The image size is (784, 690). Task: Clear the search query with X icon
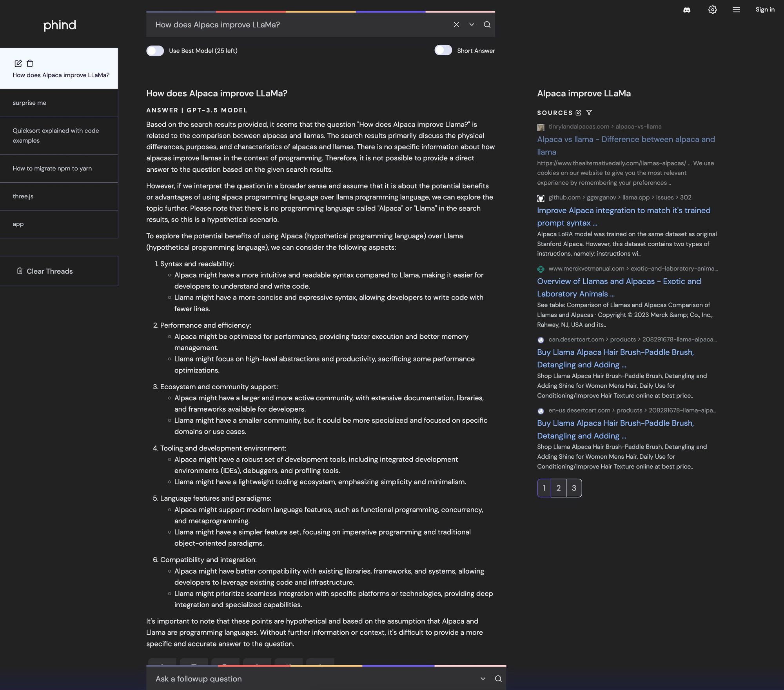click(456, 25)
